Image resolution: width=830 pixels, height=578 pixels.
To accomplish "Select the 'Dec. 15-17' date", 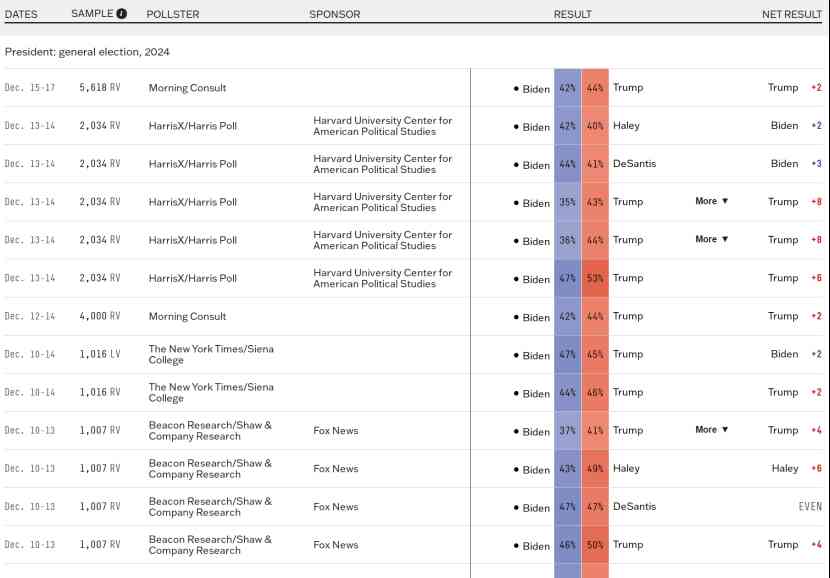I will click(x=30, y=88).
